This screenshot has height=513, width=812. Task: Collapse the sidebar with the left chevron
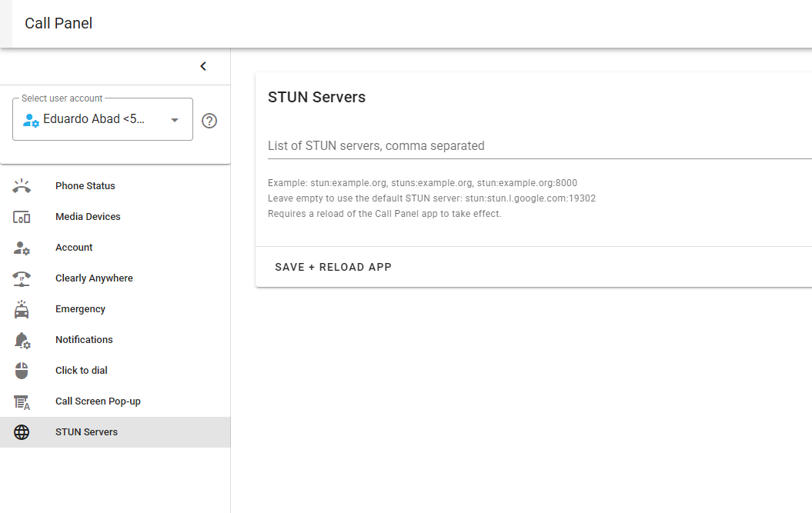[203, 66]
